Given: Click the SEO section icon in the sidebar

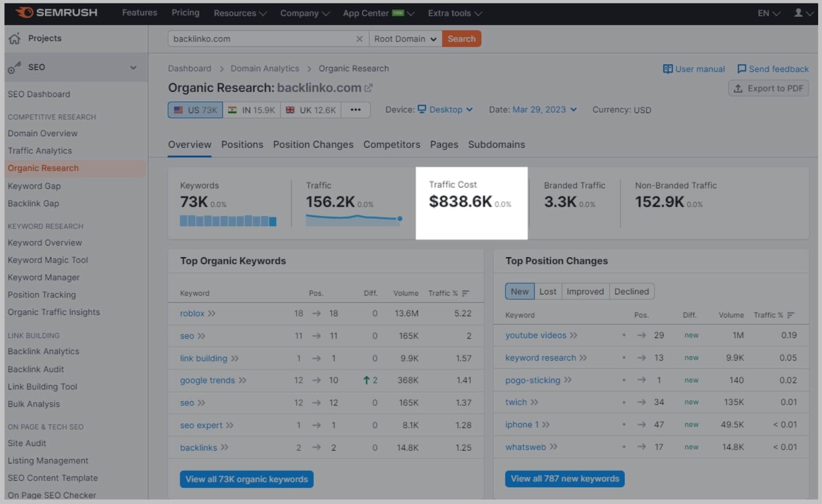Looking at the screenshot, I should (14, 67).
